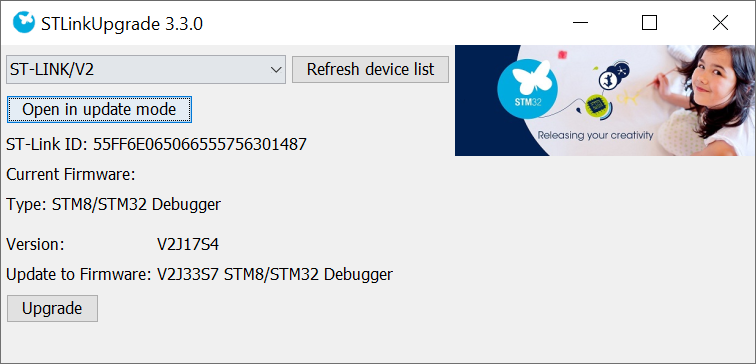Click the STLinkUpgrade butterfly app icon

[24, 23]
